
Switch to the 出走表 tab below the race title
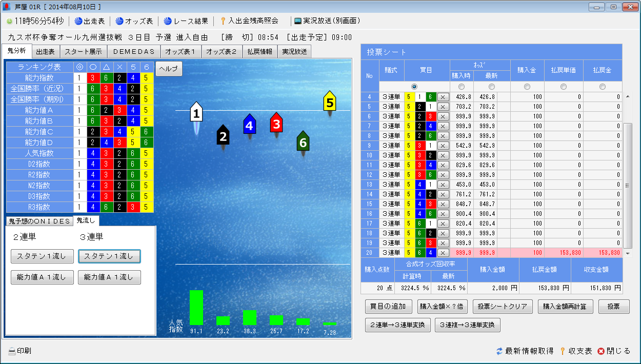pos(46,52)
